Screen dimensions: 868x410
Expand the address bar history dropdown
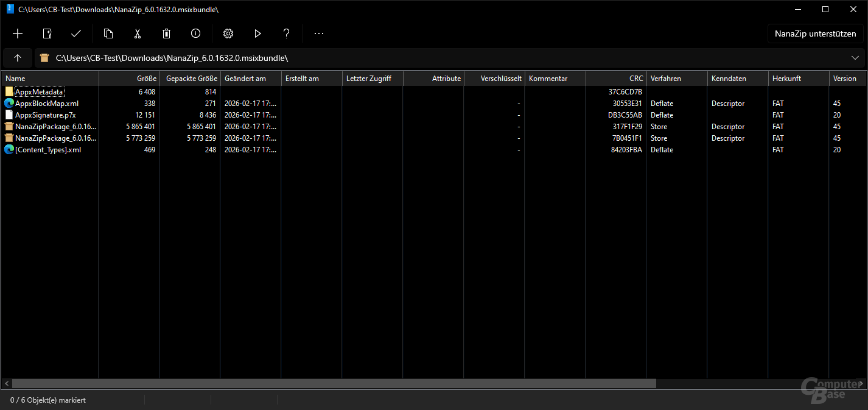click(x=855, y=58)
